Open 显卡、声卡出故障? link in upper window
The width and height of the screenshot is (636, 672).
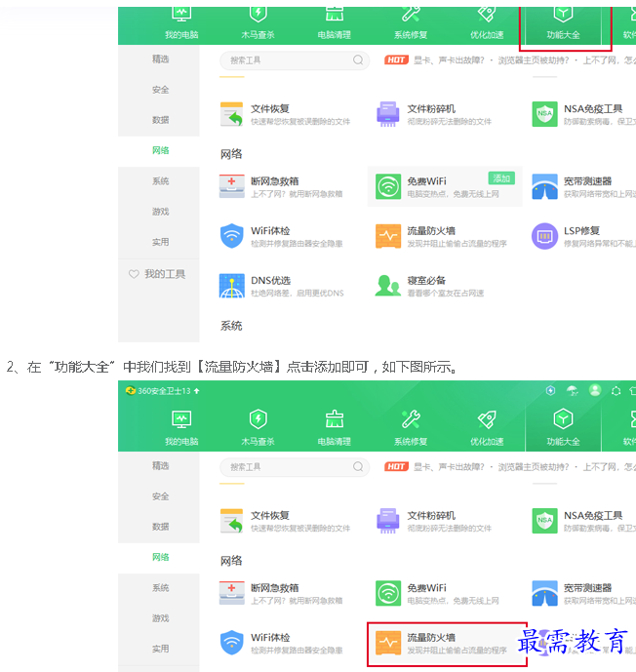tap(449, 60)
